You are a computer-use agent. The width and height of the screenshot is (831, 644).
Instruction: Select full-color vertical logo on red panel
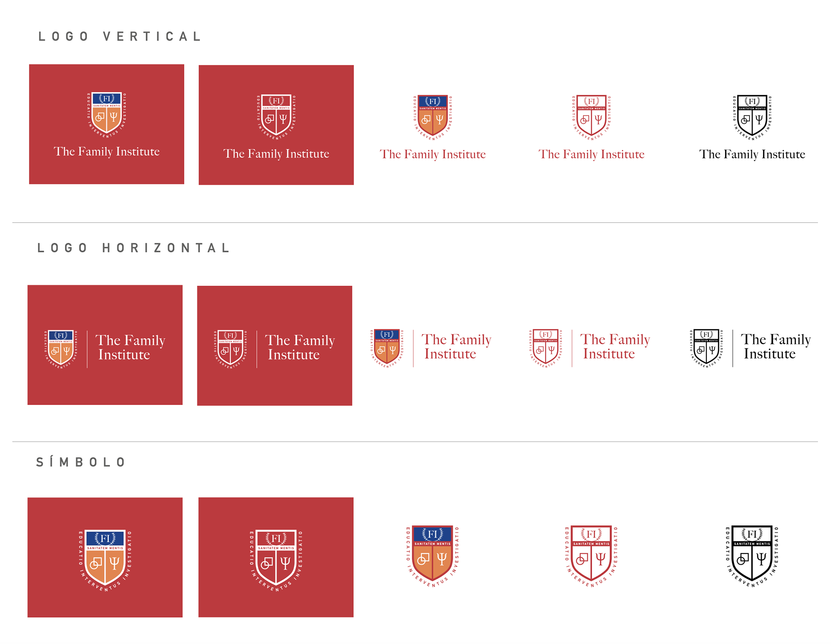[106, 124]
